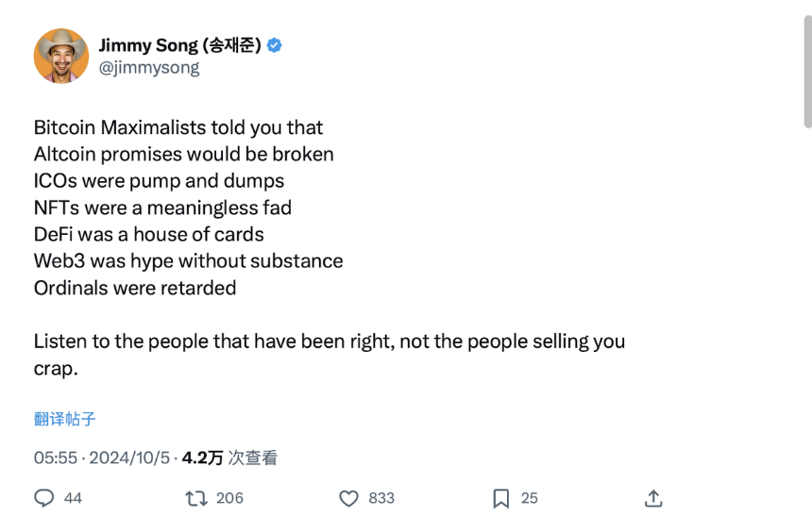Click the 05:55 post timestamp
This screenshot has width=812, height=517.
(55, 458)
